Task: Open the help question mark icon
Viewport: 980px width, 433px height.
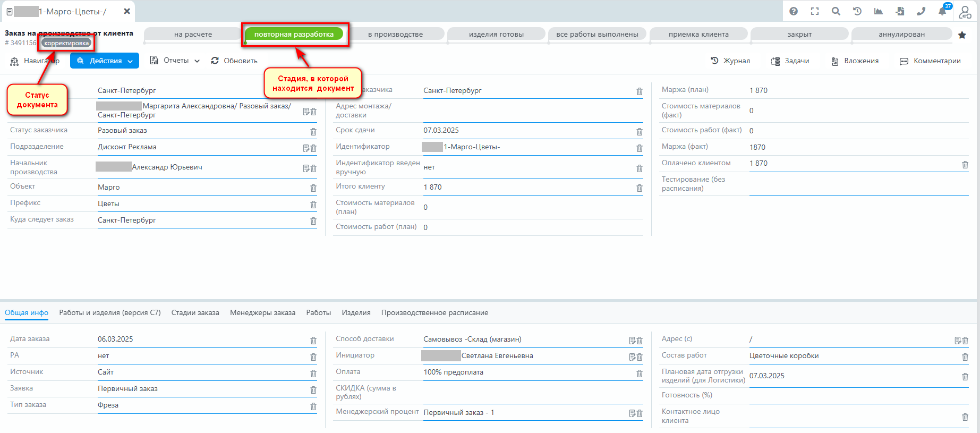Action: (x=794, y=11)
